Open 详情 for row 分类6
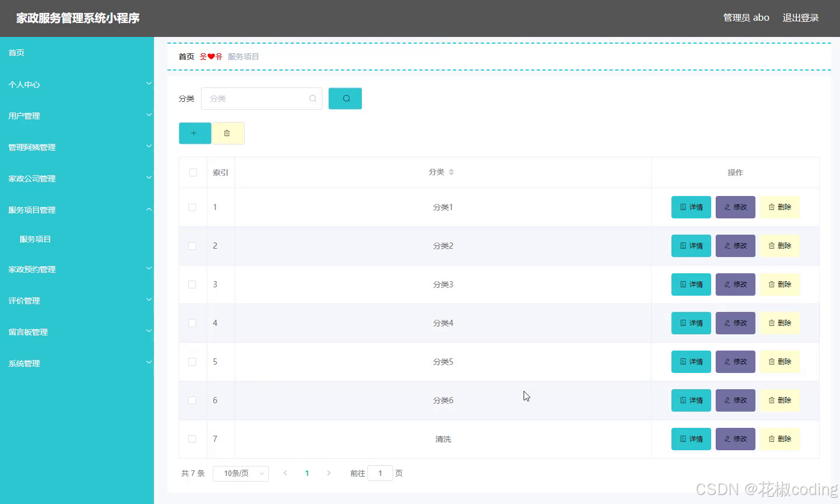 [691, 400]
